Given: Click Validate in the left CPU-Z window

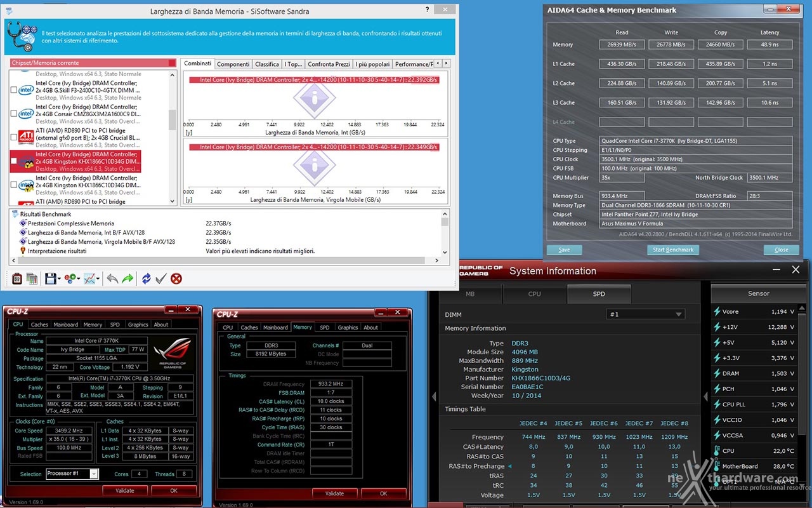Looking at the screenshot, I should pos(125,490).
